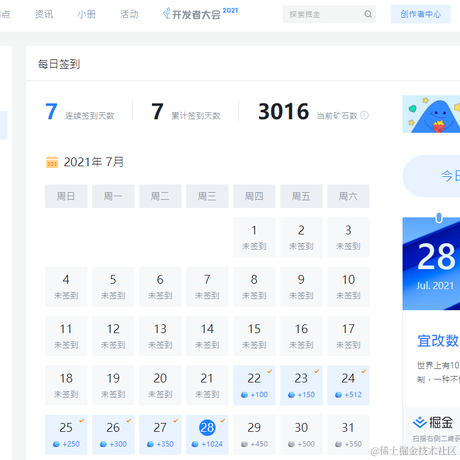The image size is (460, 460).
Task: Select day 29 with +450 reward
Action: point(254,435)
